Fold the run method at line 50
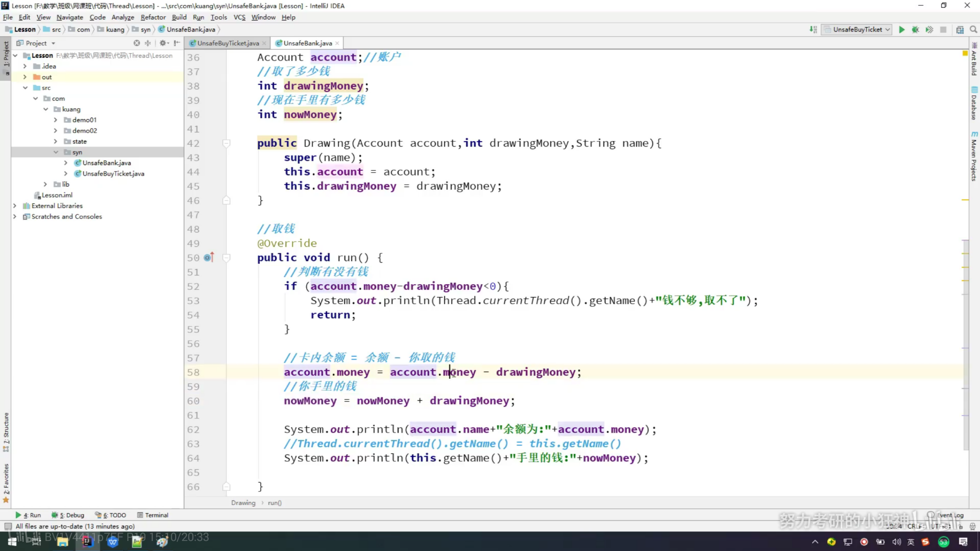Image resolution: width=980 pixels, height=551 pixels. coord(226,257)
